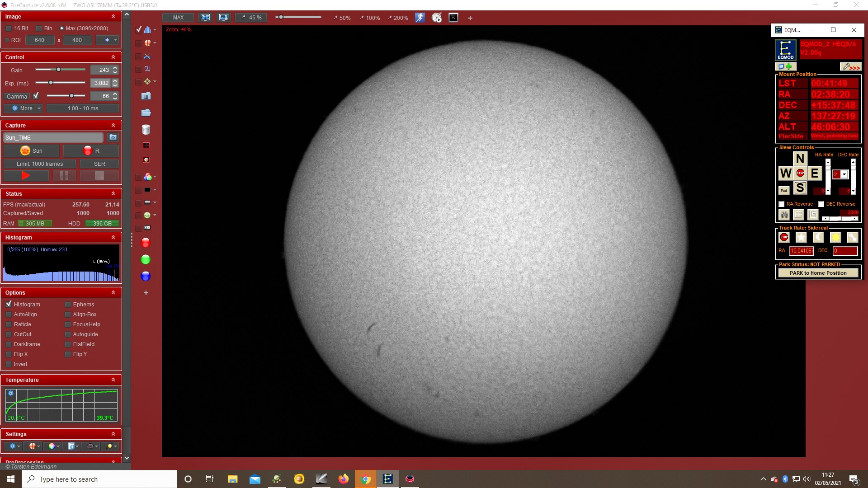The image size is (868, 488).
Task: Click the R filter button
Action: click(91, 151)
